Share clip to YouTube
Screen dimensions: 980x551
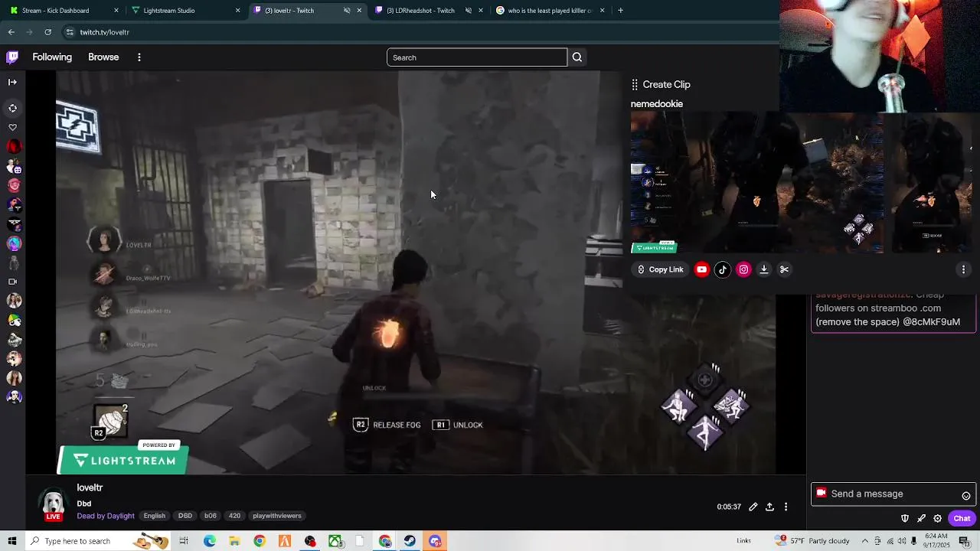[x=701, y=269]
